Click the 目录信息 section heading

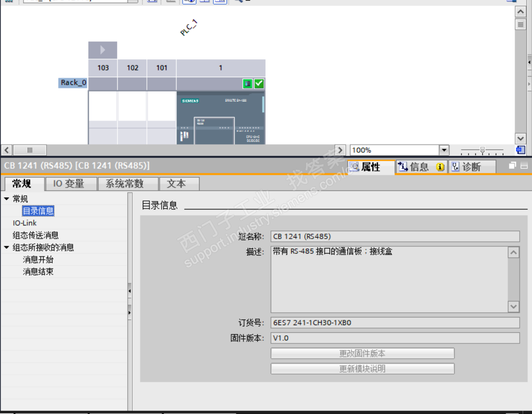pyautogui.click(x=160, y=205)
